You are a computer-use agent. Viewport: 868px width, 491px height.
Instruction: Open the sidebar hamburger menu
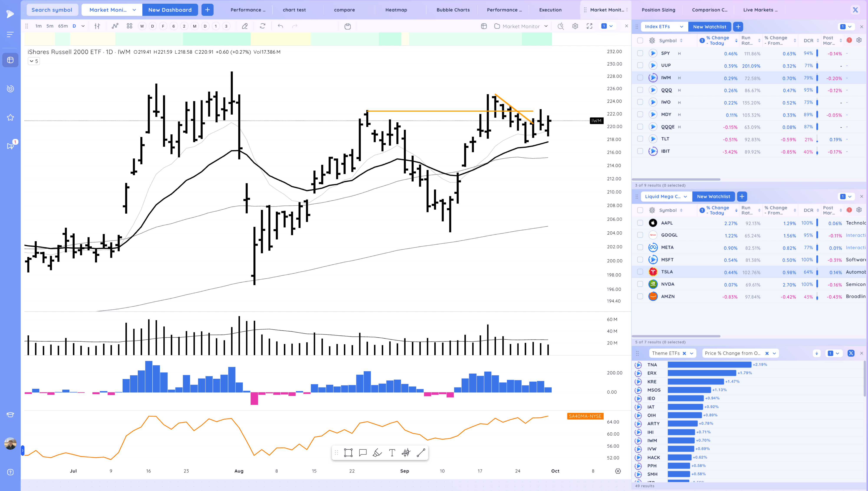coord(10,34)
